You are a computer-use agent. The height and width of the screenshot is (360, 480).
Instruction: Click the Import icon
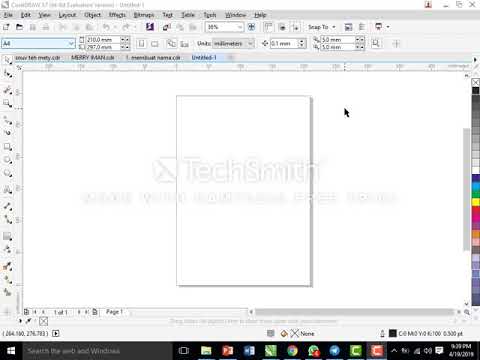pos(167,27)
